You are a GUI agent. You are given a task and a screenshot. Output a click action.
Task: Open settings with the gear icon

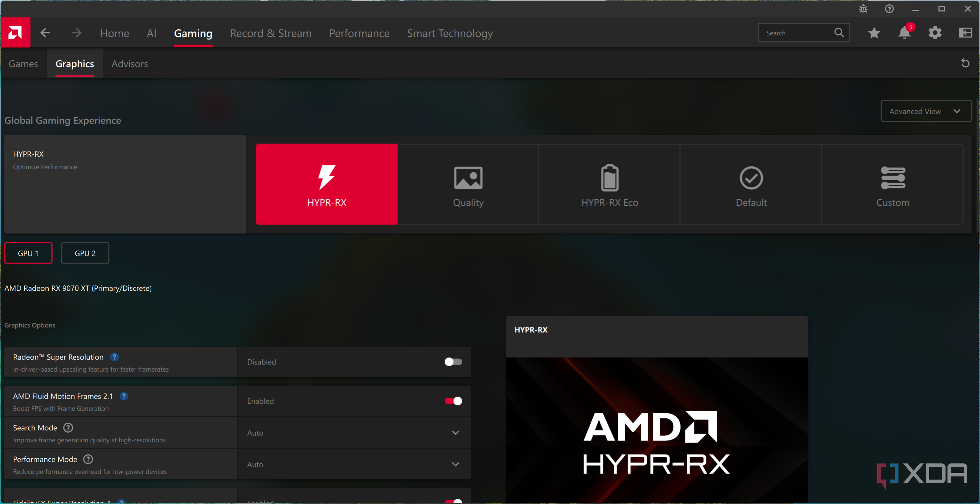click(935, 33)
